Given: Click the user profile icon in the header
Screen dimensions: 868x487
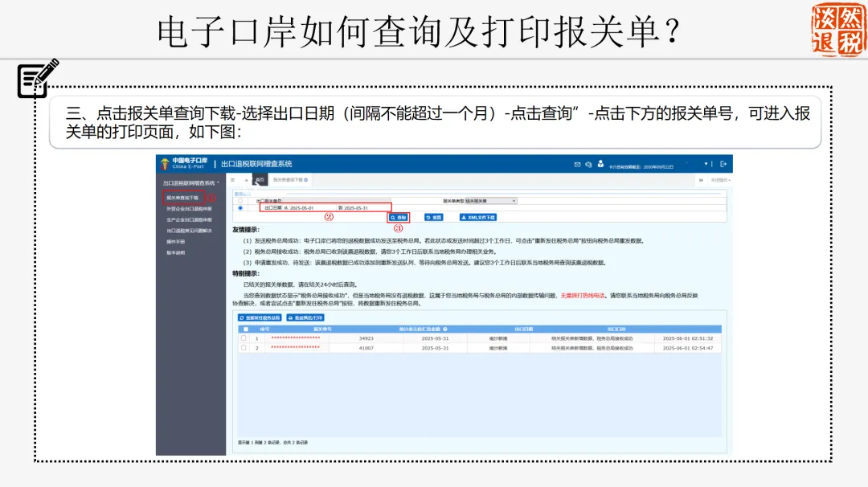Looking at the screenshot, I should (600, 164).
